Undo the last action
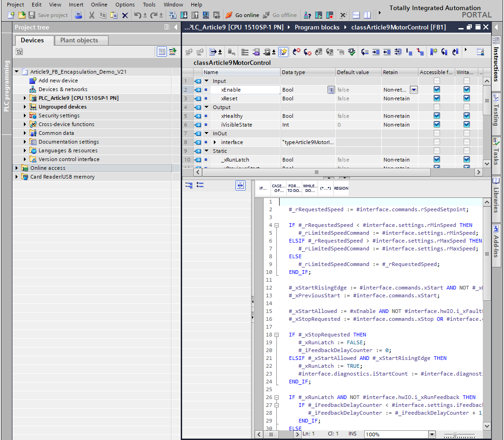Viewport: 504px width, 440px height. tap(137, 15)
